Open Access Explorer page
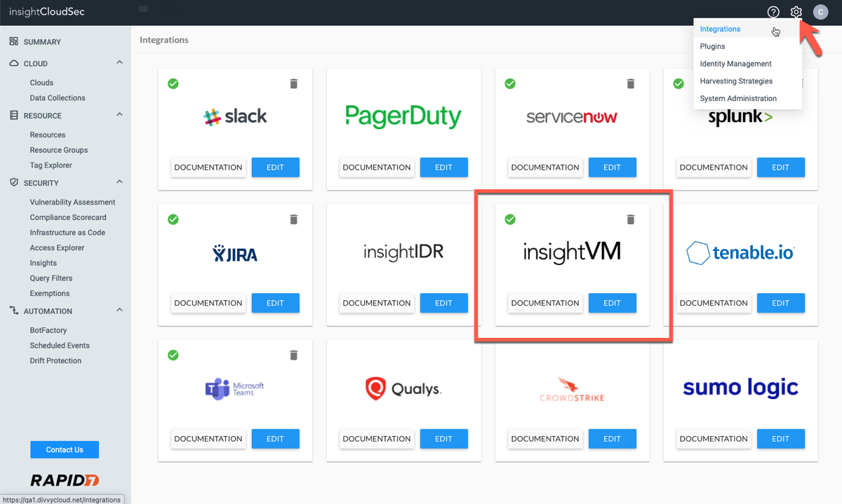Screen dimensions: 842x504 tap(57, 248)
